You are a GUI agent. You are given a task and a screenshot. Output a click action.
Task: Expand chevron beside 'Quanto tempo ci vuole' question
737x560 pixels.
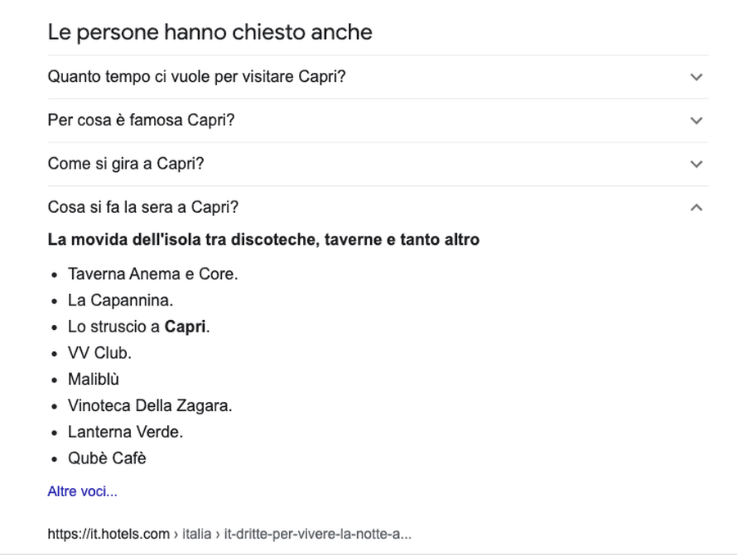696,77
